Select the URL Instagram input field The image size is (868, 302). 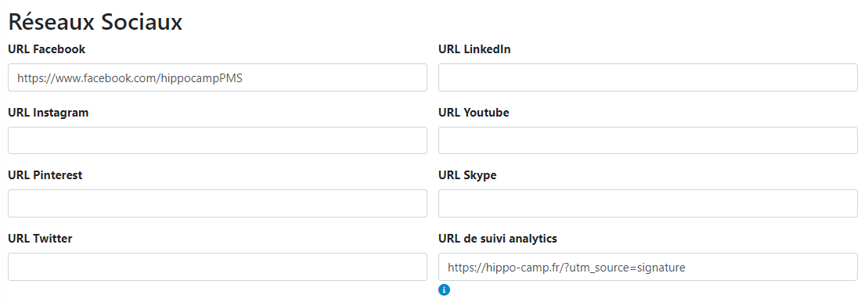pyautogui.click(x=218, y=141)
